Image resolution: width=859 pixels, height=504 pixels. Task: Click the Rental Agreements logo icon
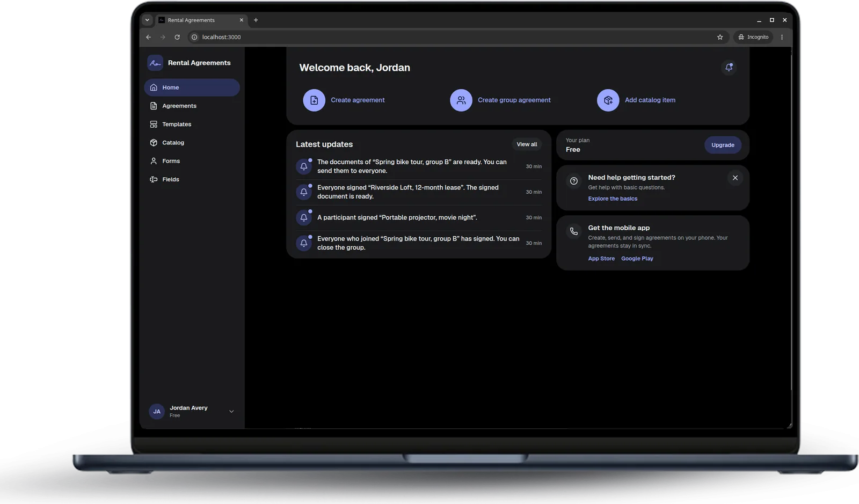pos(155,63)
